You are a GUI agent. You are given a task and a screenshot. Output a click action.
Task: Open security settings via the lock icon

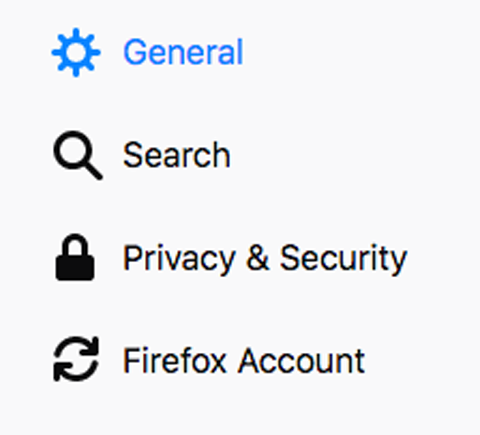[75, 257]
